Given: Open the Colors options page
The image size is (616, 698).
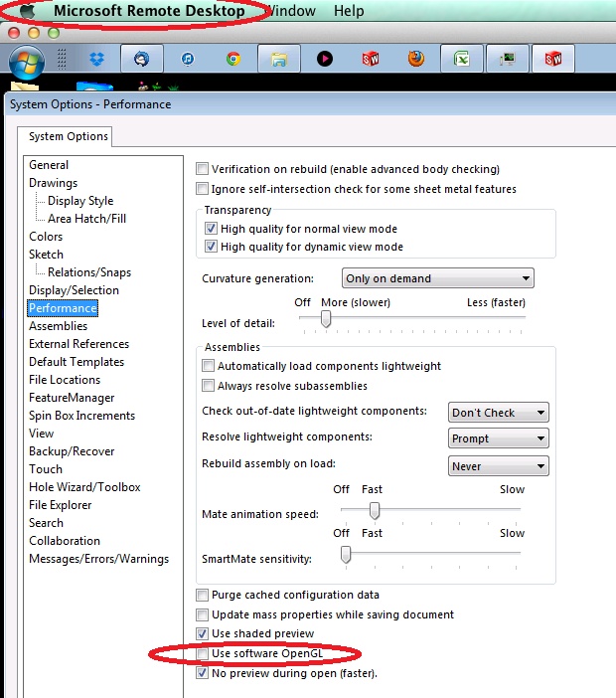Looking at the screenshot, I should click(46, 237).
